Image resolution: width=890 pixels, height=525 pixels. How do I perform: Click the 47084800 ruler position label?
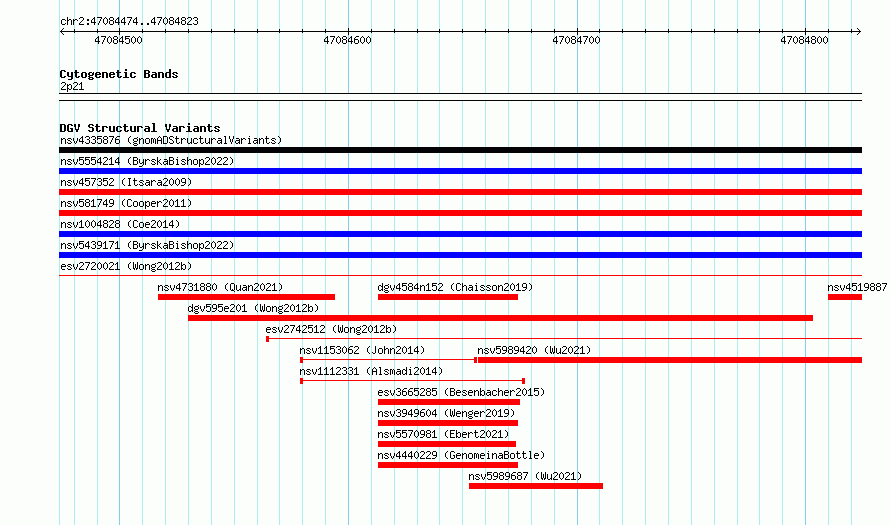click(804, 40)
